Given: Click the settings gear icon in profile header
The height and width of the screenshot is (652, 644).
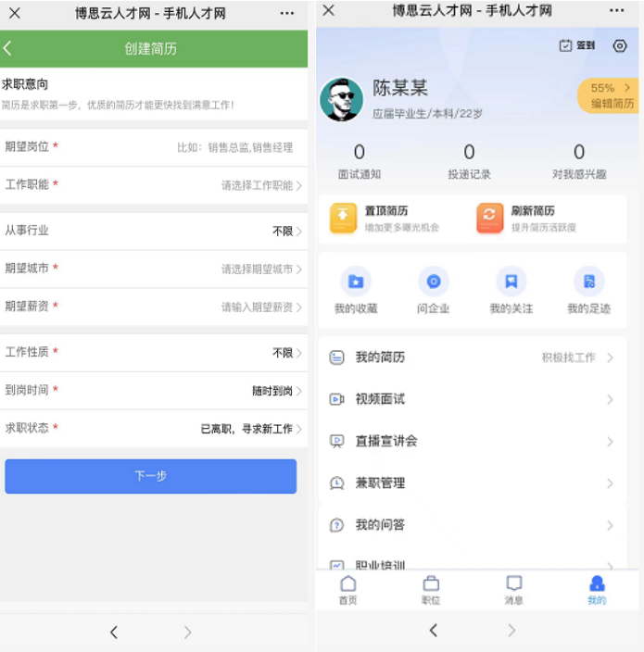Looking at the screenshot, I should [620, 45].
